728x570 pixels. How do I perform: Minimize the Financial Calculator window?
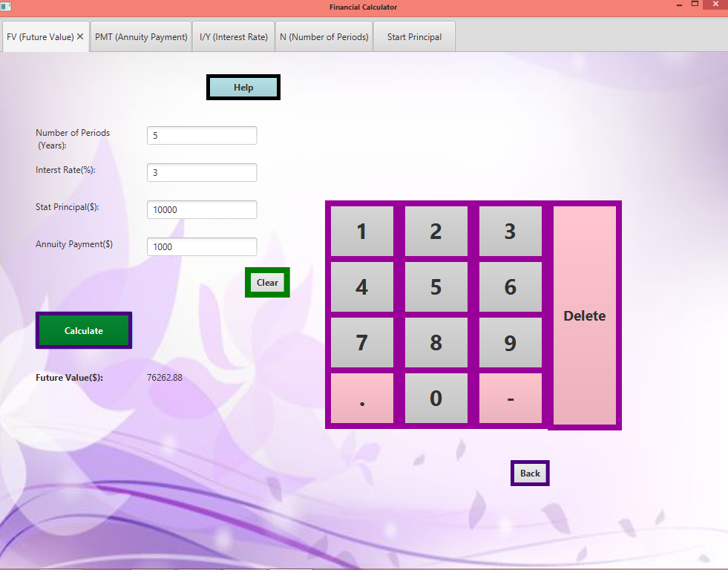679,5
